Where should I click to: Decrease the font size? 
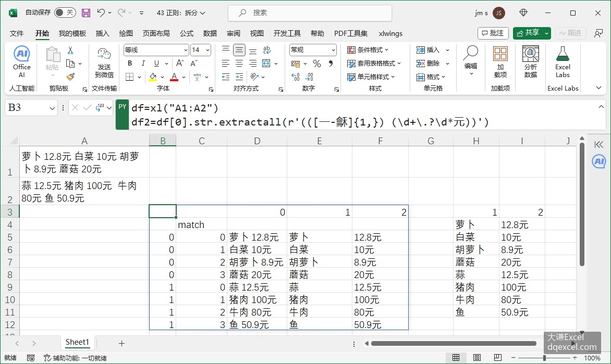(193, 63)
